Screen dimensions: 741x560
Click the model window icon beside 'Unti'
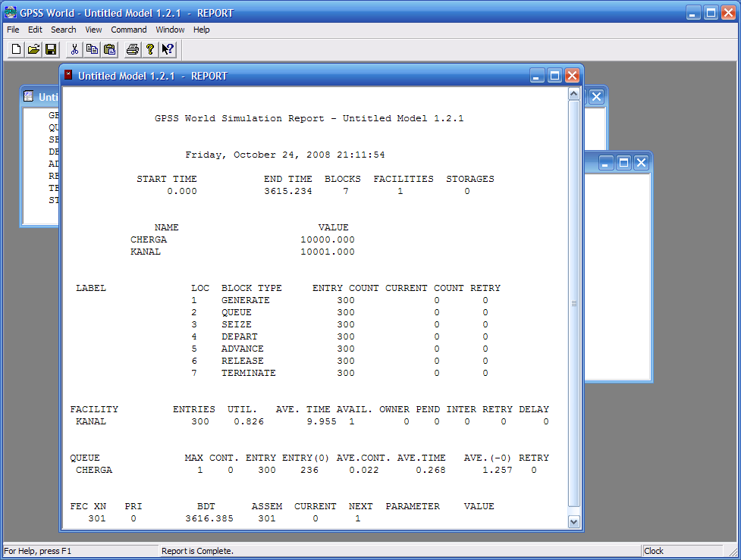(x=29, y=96)
